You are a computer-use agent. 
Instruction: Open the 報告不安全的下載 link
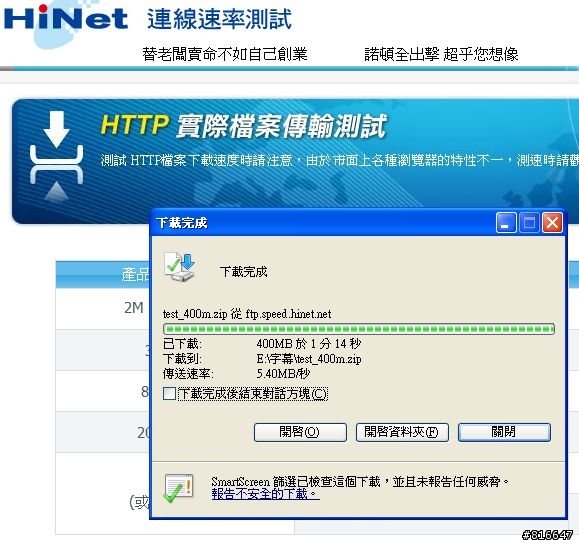click(265, 494)
